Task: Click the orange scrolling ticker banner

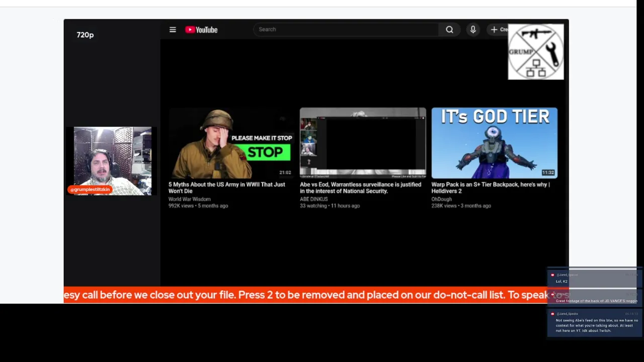Action: [316, 295]
